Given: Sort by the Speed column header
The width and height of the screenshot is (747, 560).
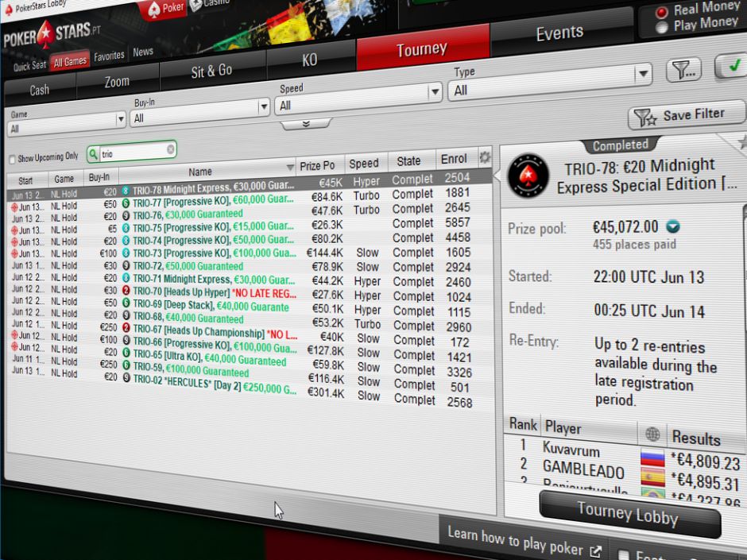Looking at the screenshot, I should click(364, 164).
